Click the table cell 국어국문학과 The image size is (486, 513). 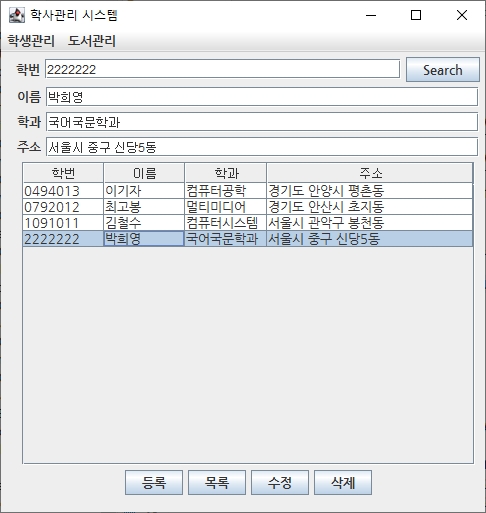click(226, 239)
